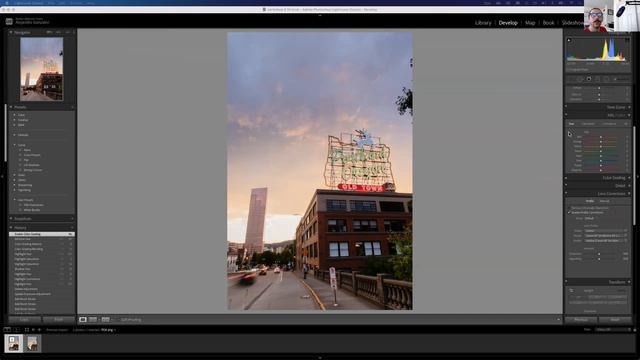Open the Book module
Screen dimensions: 640x360
click(548, 23)
